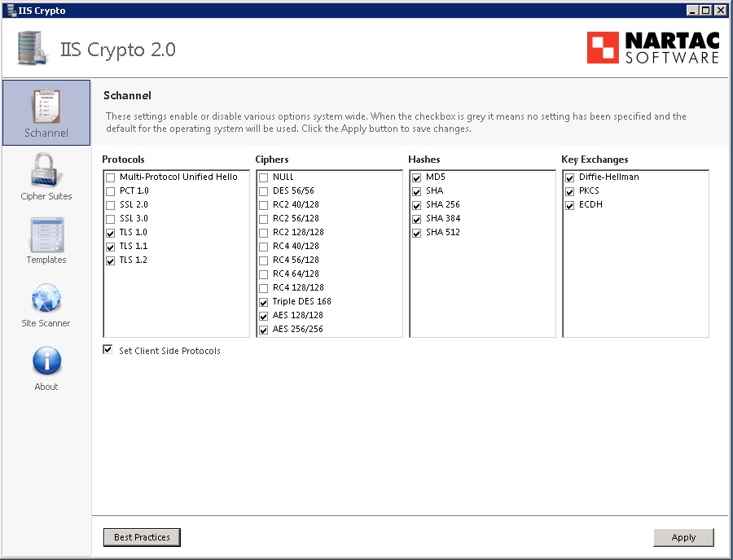This screenshot has height=560, width=733.
Task: Open the About info icon
Action: click(x=46, y=361)
